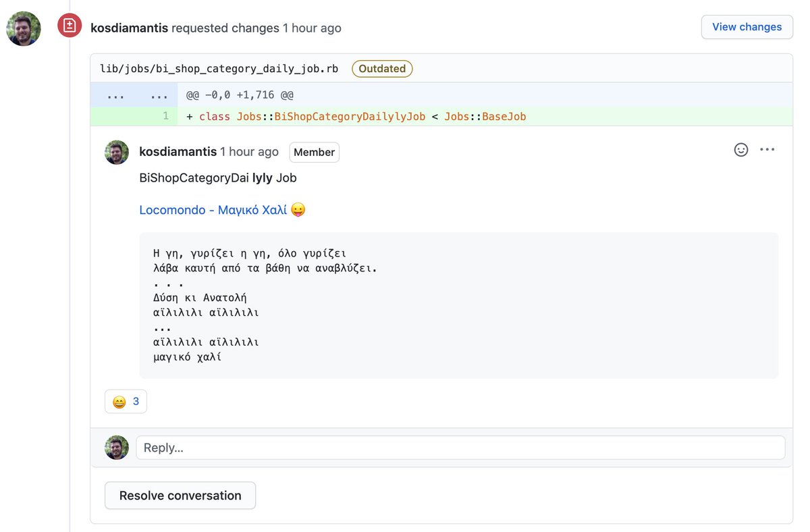Click the '1 hour ago' timestamp in review header
The height and width of the screenshot is (532, 810).
pyautogui.click(x=312, y=28)
